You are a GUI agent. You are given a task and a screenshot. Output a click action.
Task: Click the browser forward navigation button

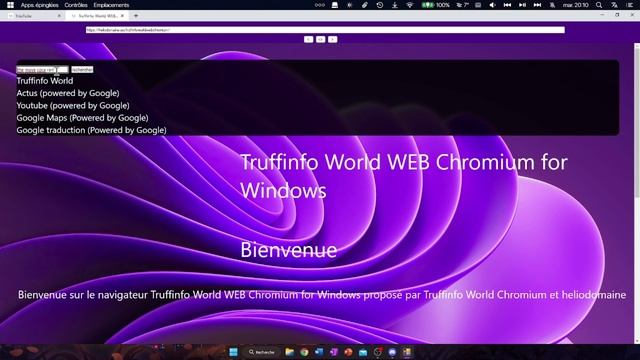(x=333, y=39)
